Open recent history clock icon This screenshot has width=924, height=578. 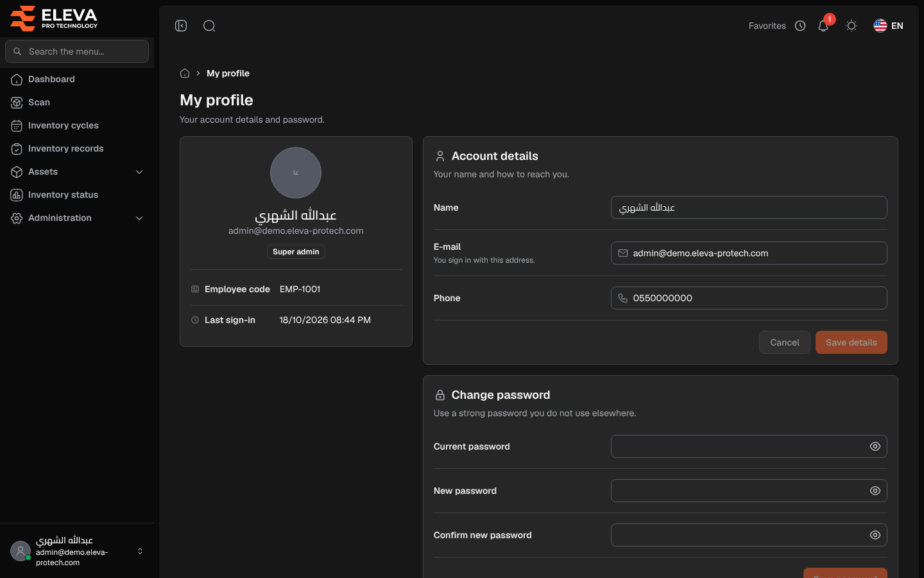point(800,26)
